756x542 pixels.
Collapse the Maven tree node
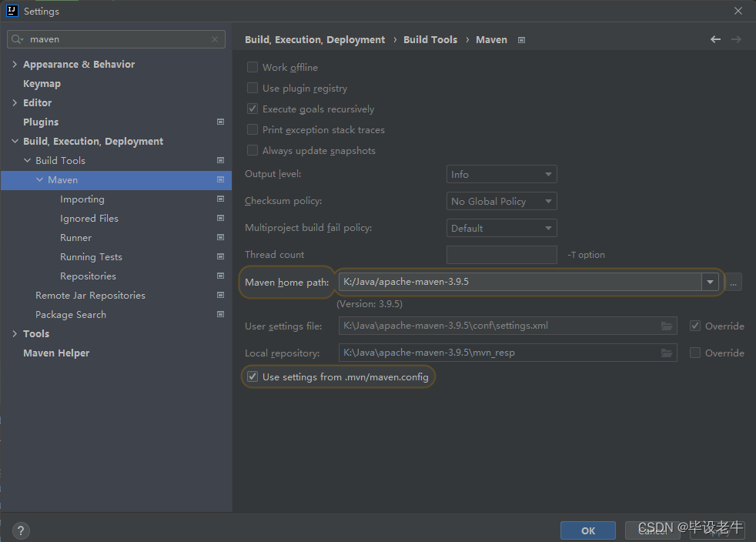pos(39,180)
